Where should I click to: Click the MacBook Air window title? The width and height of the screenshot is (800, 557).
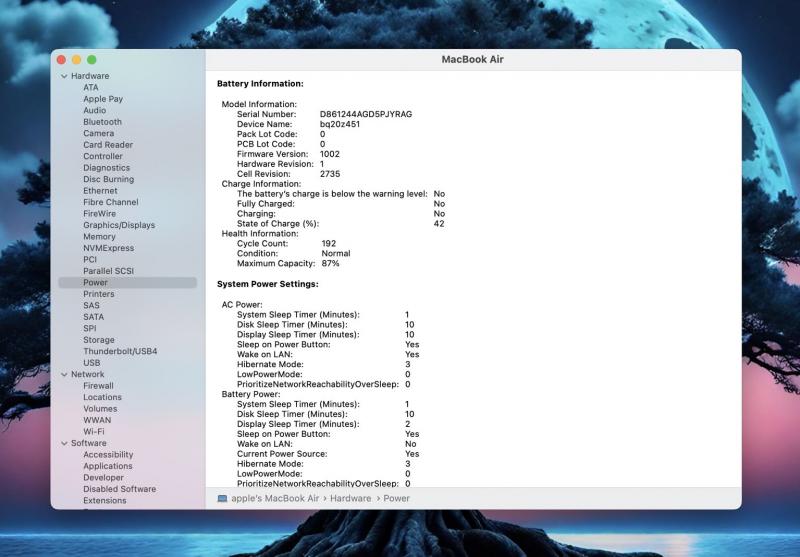pyautogui.click(x=472, y=59)
